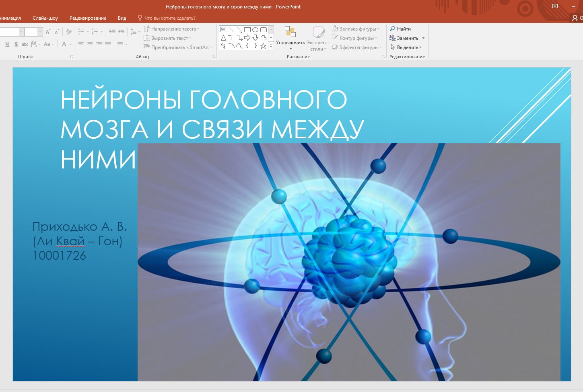Open Экспресс-стили gallery
The width and height of the screenshot is (583, 392).
coord(318,38)
